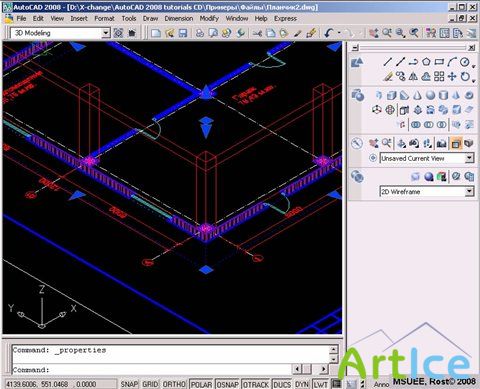
Task: Create a Cone solid primitive
Action: (x=417, y=95)
